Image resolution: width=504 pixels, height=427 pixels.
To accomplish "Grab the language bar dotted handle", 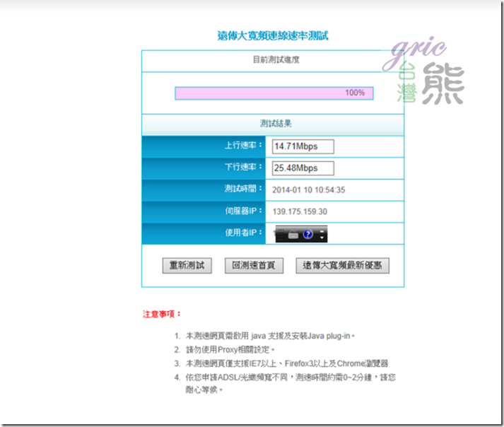I will (x=281, y=235).
